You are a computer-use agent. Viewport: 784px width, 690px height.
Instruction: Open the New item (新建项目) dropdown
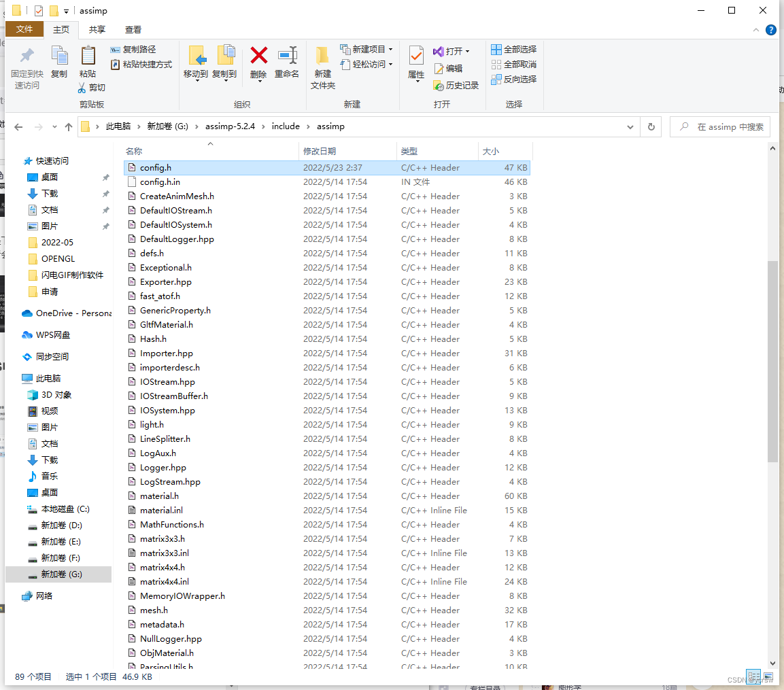pyautogui.click(x=366, y=50)
